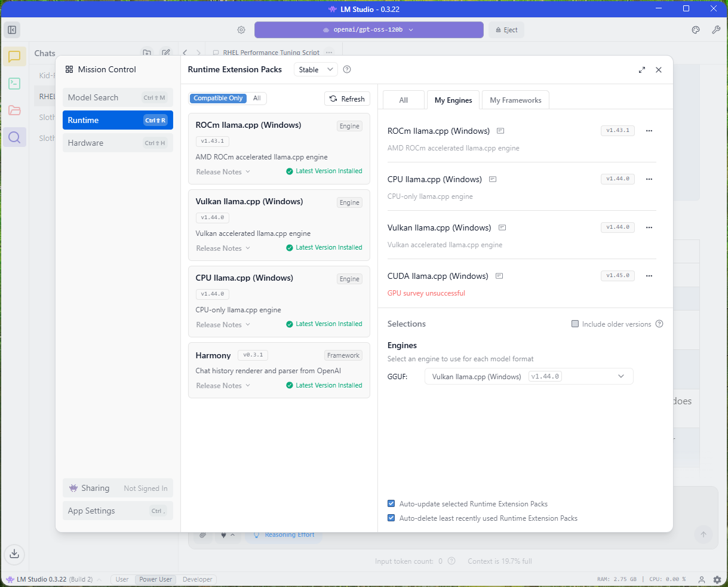Viewport: 728px width, 587px height.
Task: Click the model settings gear beside model selector
Action: point(241,30)
